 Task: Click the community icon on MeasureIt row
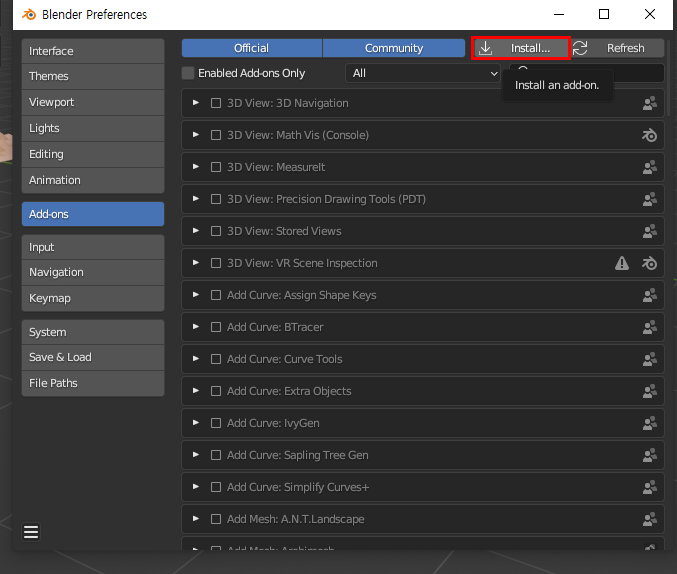[x=649, y=167]
